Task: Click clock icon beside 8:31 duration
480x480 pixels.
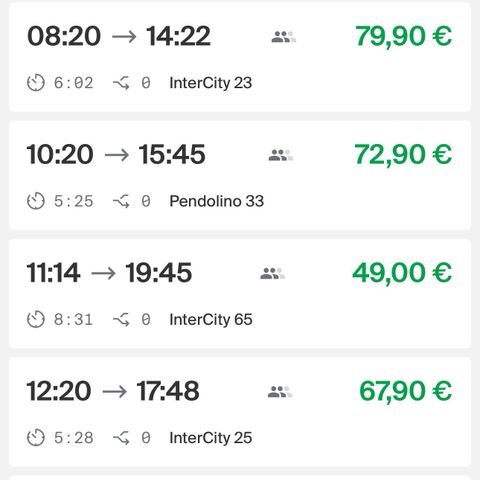Action: (x=36, y=319)
